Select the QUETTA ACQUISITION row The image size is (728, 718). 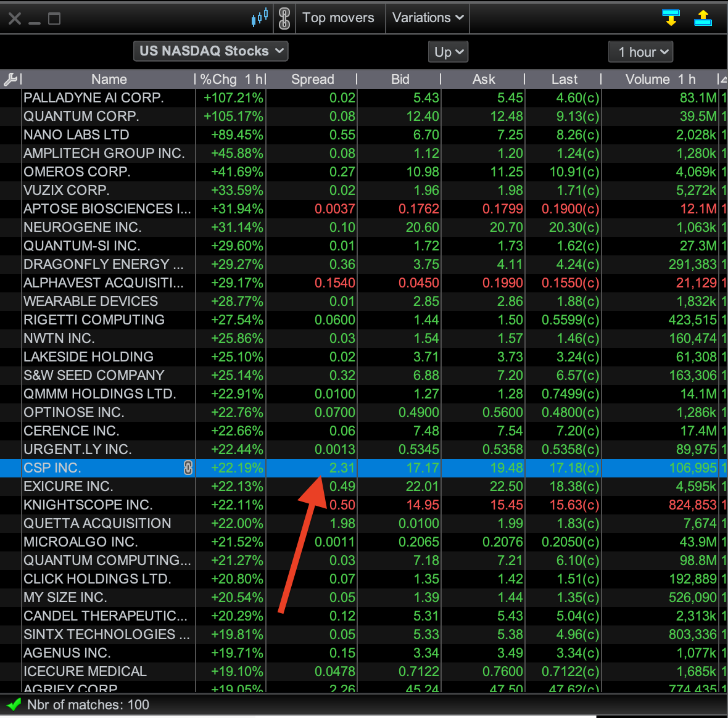point(364,524)
